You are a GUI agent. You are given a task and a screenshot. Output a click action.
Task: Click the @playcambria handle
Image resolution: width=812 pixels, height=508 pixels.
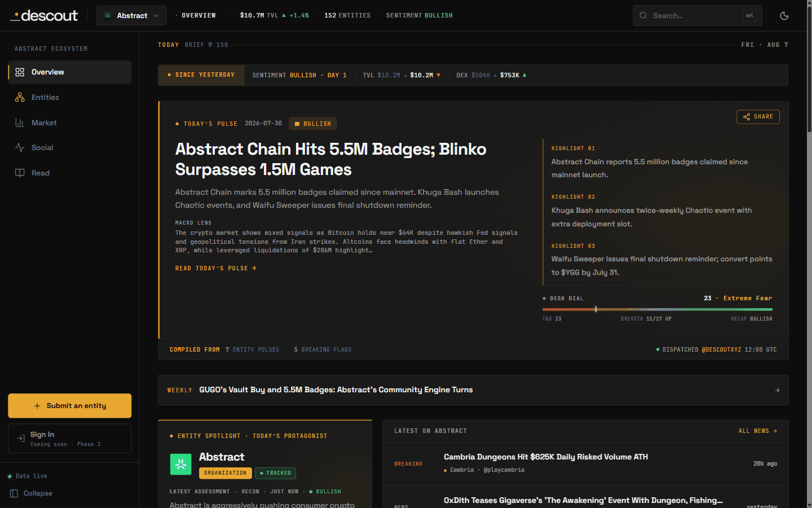pyautogui.click(x=504, y=470)
